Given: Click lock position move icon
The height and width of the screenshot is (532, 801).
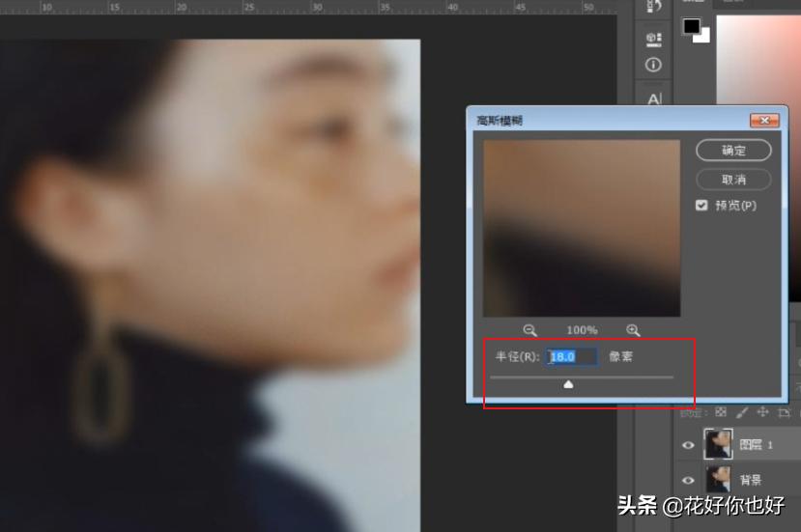Looking at the screenshot, I should tap(762, 411).
